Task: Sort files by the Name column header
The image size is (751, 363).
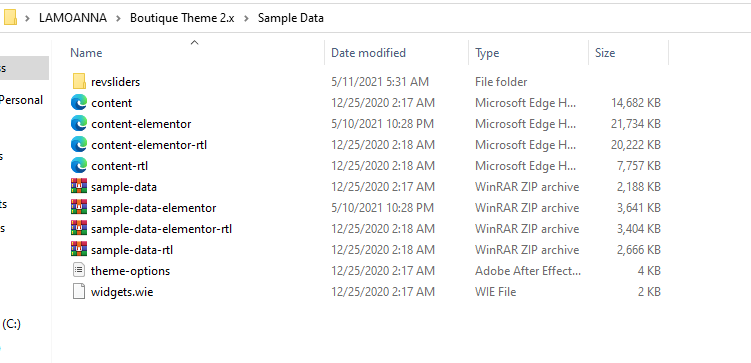Action: [x=86, y=53]
